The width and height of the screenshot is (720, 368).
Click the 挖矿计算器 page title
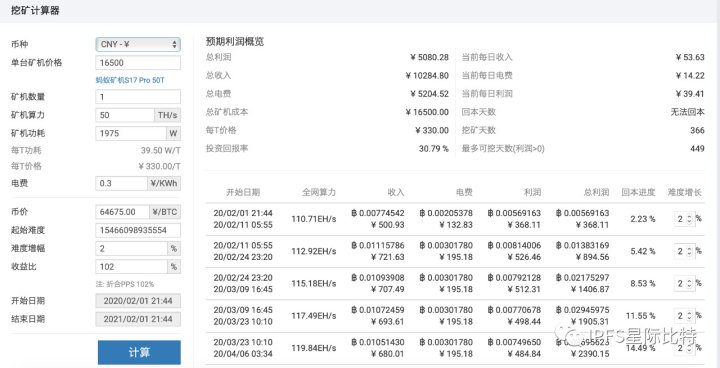(35, 11)
